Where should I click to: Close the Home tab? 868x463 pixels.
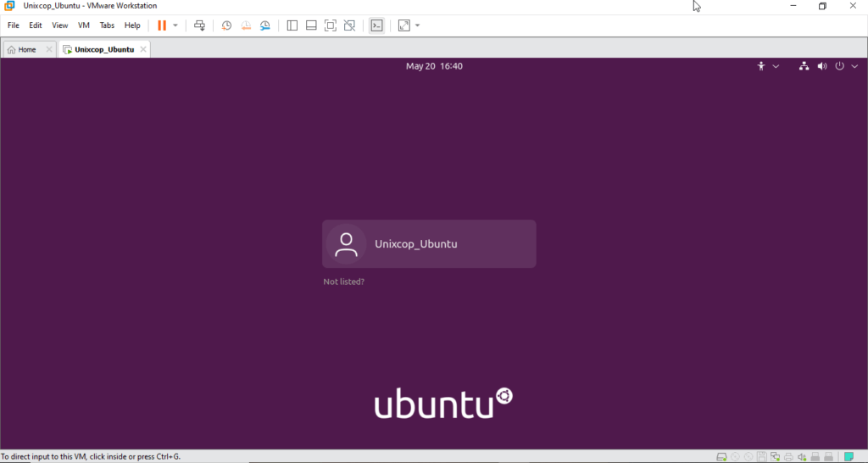point(48,49)
